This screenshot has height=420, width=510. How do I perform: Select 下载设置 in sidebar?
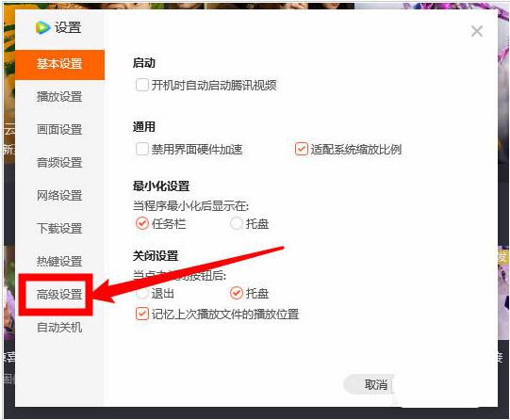coord(59,228)
